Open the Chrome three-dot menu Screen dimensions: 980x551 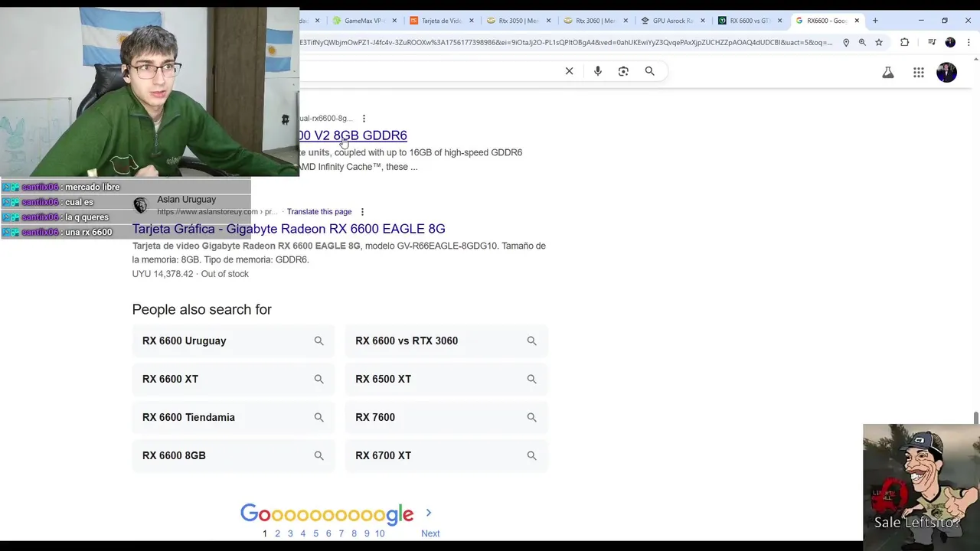click(x=969, y=42)
